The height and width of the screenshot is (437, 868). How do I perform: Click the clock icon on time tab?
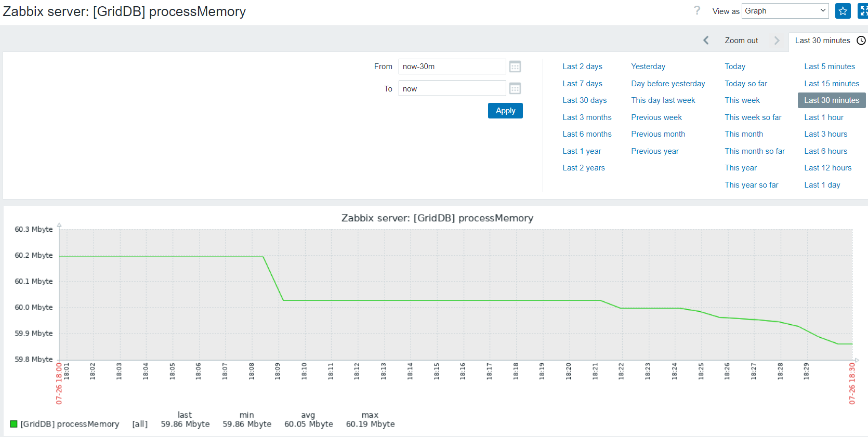[861, 41]
